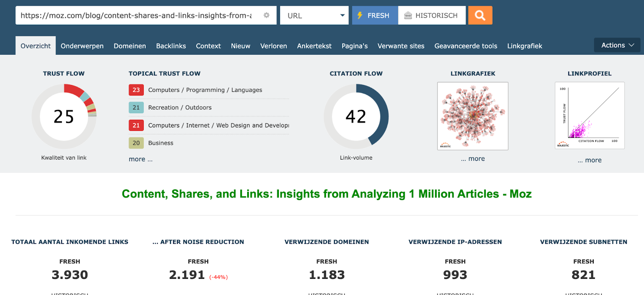Screen dimensions: 644x295
Task: Click the 2.191 after noise reduction value
Action: point(187,275)
